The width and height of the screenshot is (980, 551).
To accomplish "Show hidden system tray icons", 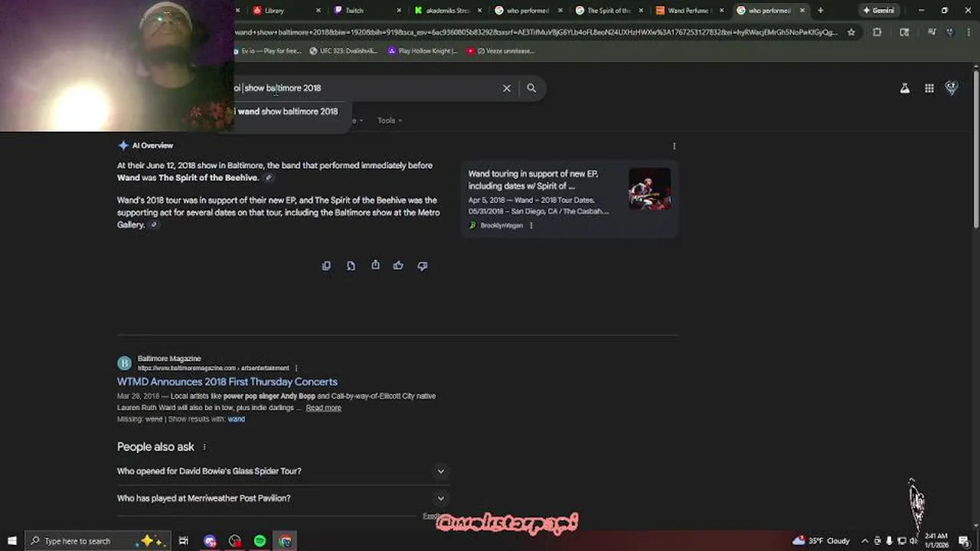I will [864, 541].
